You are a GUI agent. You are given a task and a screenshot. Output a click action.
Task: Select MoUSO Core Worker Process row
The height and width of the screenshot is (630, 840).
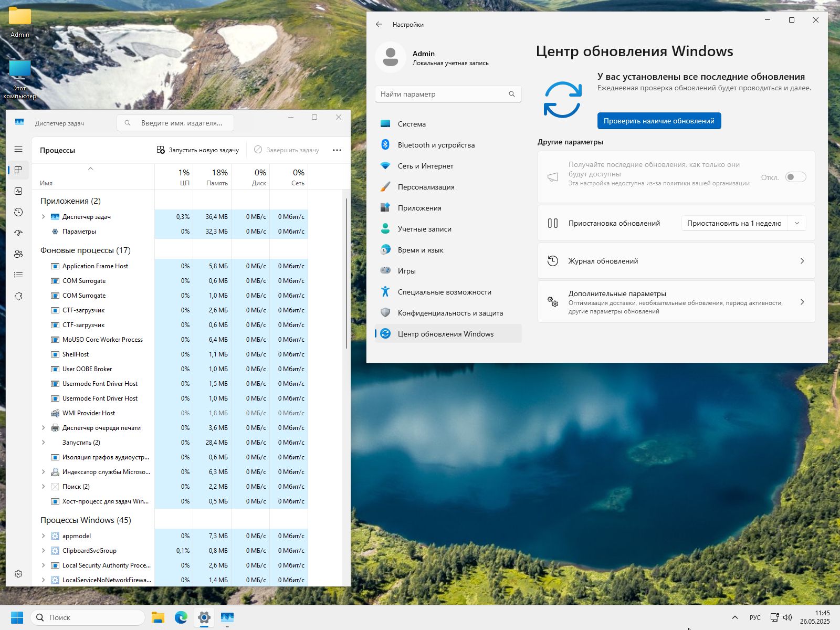click(x=170, y=340)
